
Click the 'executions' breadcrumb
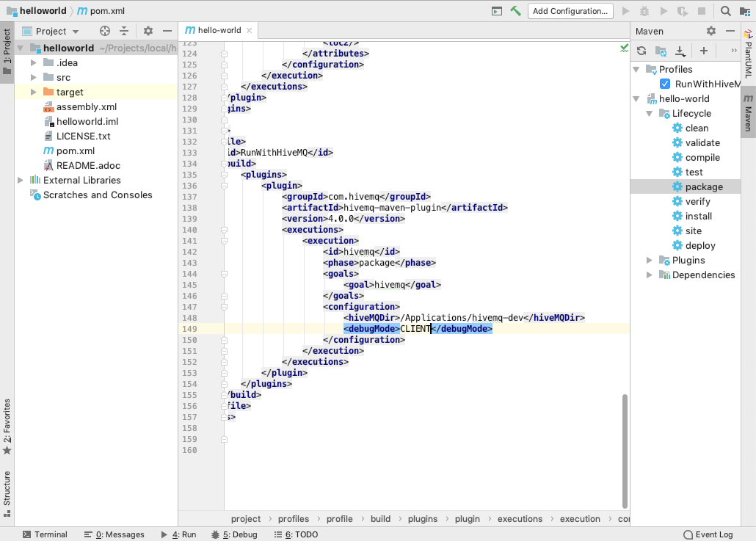pyautogui.click(x=520, y=519)
